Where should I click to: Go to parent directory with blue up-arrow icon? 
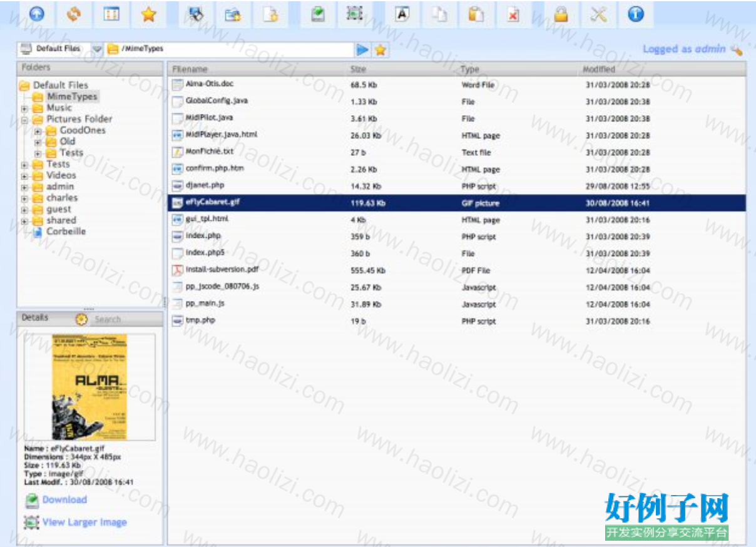coord(37,14)
